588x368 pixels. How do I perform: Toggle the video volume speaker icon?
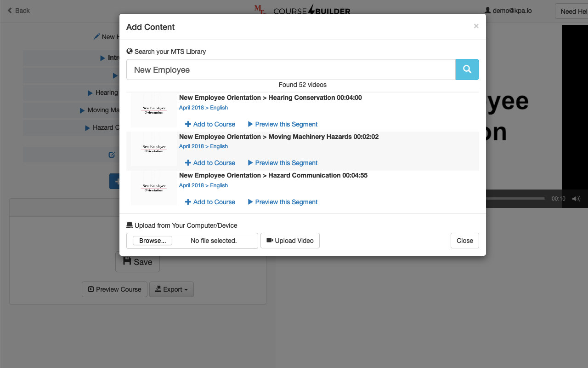(576, 199)
